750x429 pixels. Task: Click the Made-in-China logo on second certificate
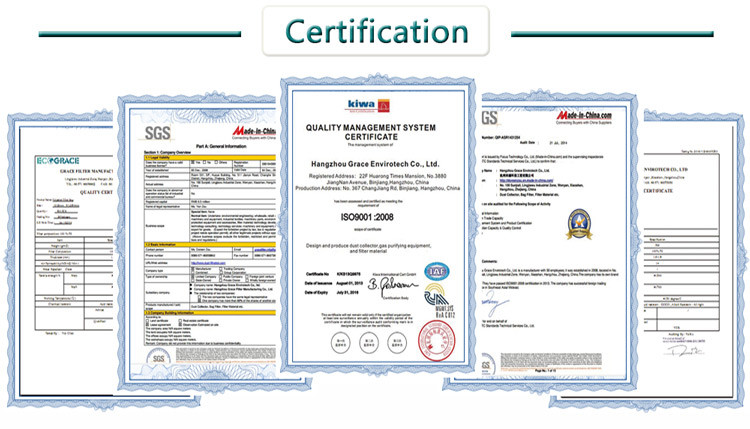coord(254,132)
